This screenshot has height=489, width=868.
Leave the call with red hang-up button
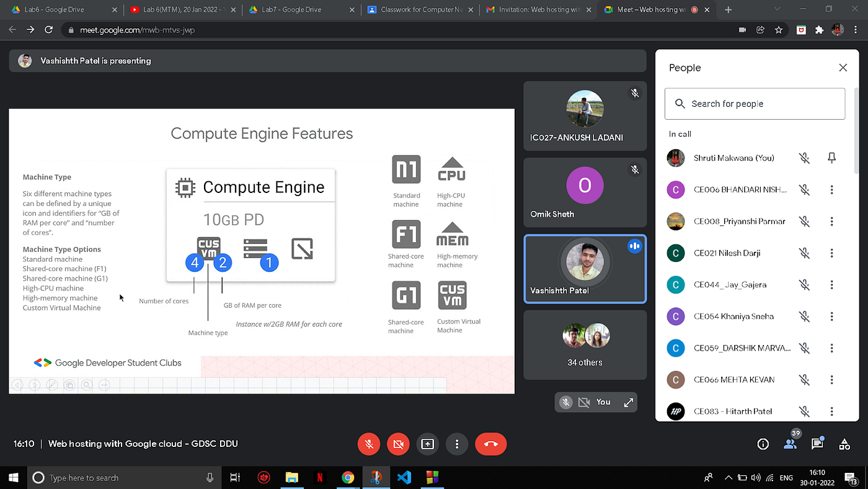[x=491, y=444]
